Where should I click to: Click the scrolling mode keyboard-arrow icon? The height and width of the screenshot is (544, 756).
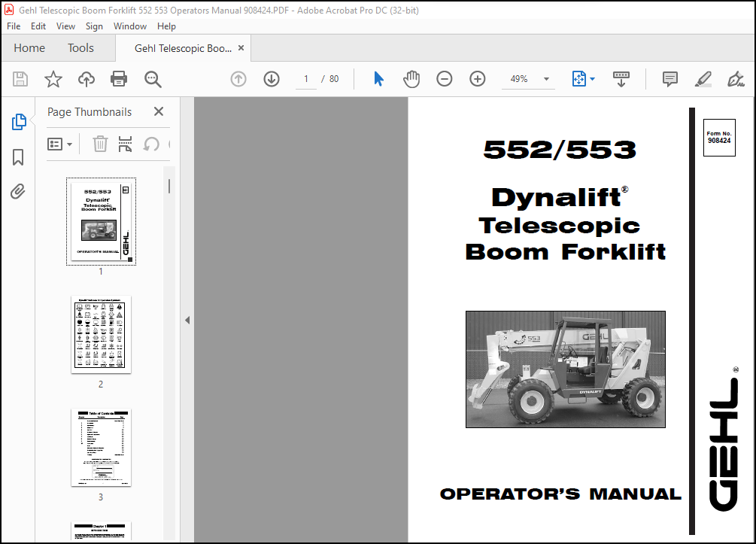tap(621, 79)
